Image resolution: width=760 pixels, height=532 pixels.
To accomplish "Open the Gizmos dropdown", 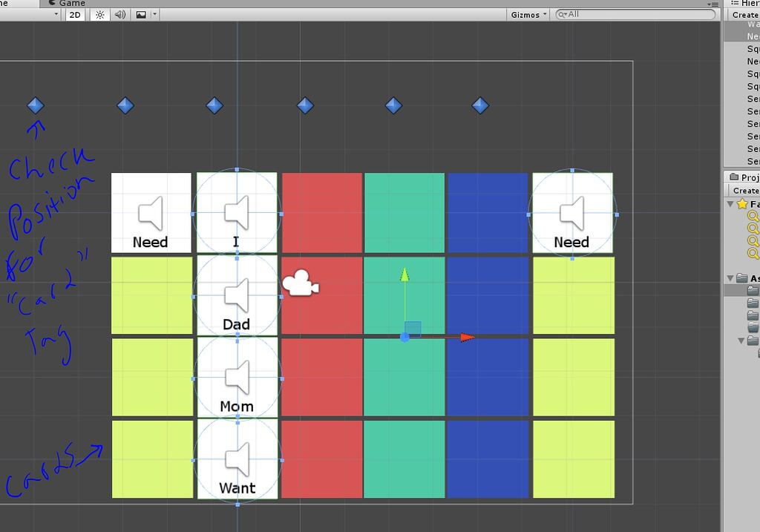I will pyautogui.click(x=527, y=14).
